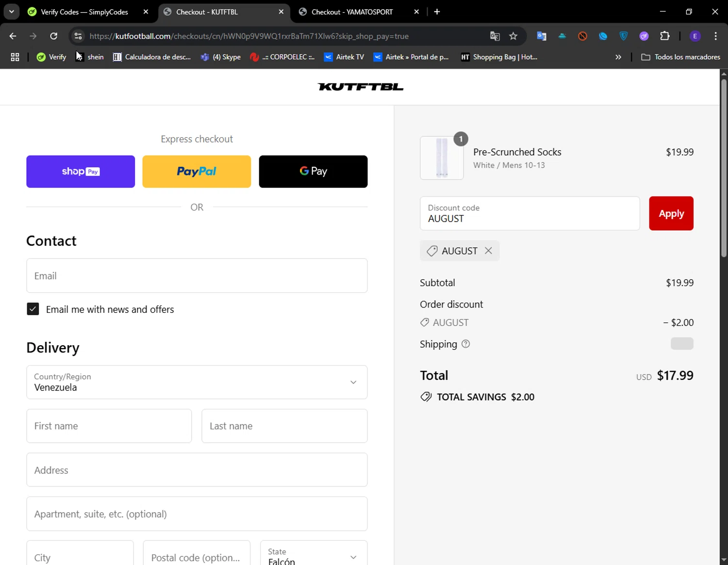Open the Airtek » Portal de p... bookmark
The image size is (728, 565).
pyautogui.click(x=411, y=57)
